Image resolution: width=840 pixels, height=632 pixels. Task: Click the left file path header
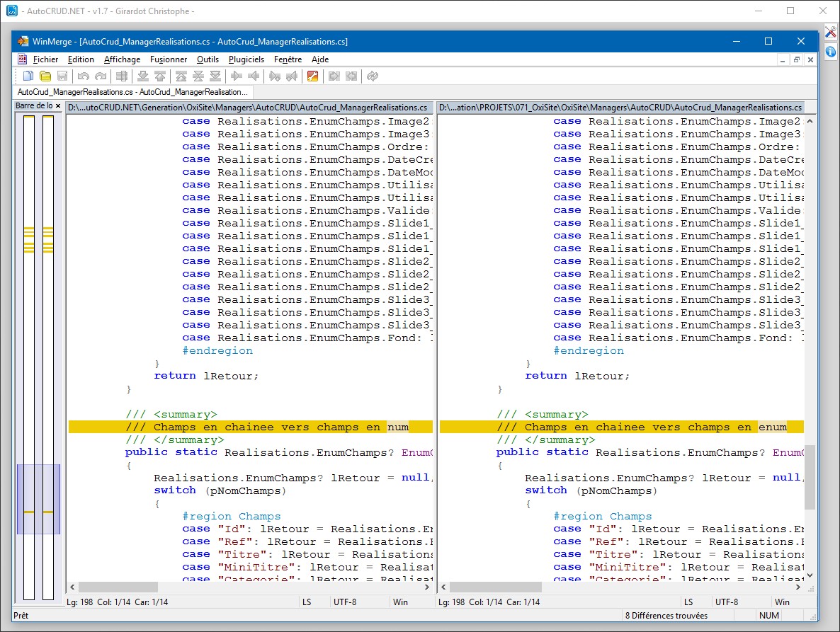coord(249,108)
